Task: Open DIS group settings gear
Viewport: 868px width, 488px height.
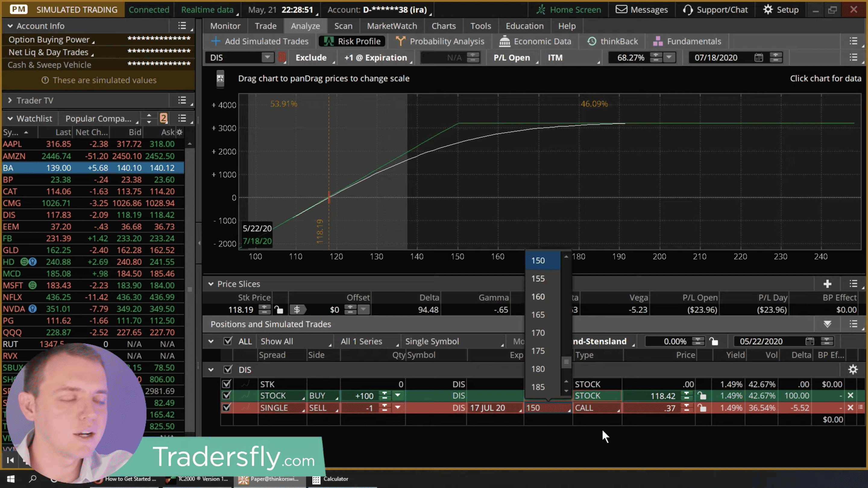Action: point(853,370)
